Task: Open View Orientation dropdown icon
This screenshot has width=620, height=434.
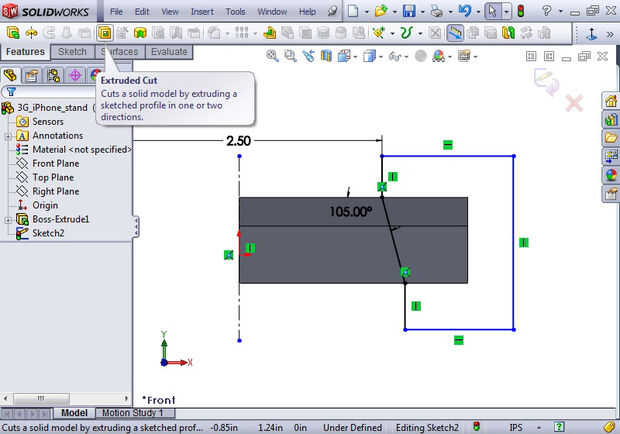Action: [344, 56]
